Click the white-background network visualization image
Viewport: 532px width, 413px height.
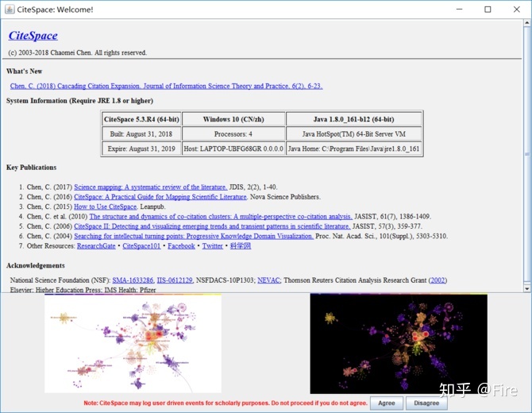(133, 343)
